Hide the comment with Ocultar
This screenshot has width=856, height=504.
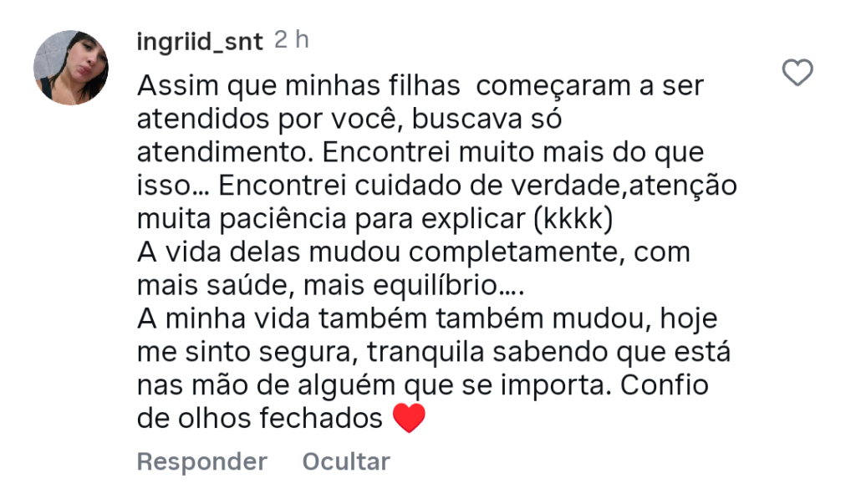click(x=346, y=461)
